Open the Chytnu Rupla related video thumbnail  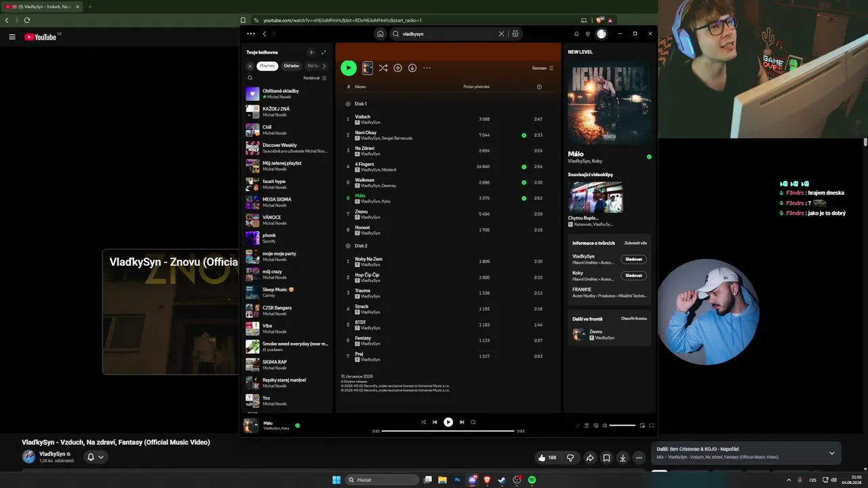point(595,197)
